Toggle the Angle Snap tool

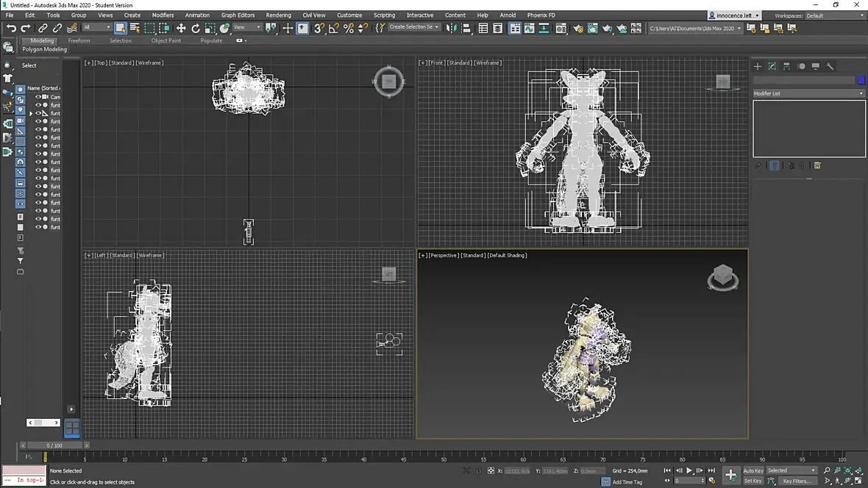click(333, 28)
